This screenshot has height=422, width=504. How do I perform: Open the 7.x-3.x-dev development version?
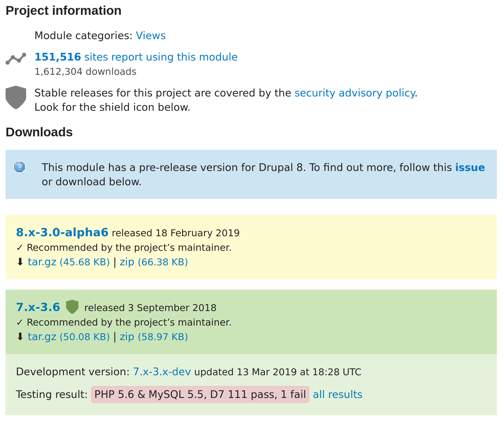coord(162,372)
